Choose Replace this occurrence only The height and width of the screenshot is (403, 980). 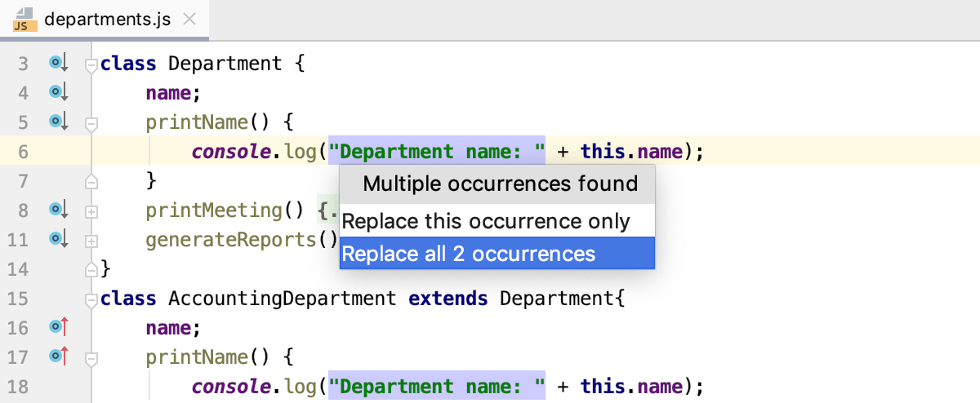(x=486, y=221)
